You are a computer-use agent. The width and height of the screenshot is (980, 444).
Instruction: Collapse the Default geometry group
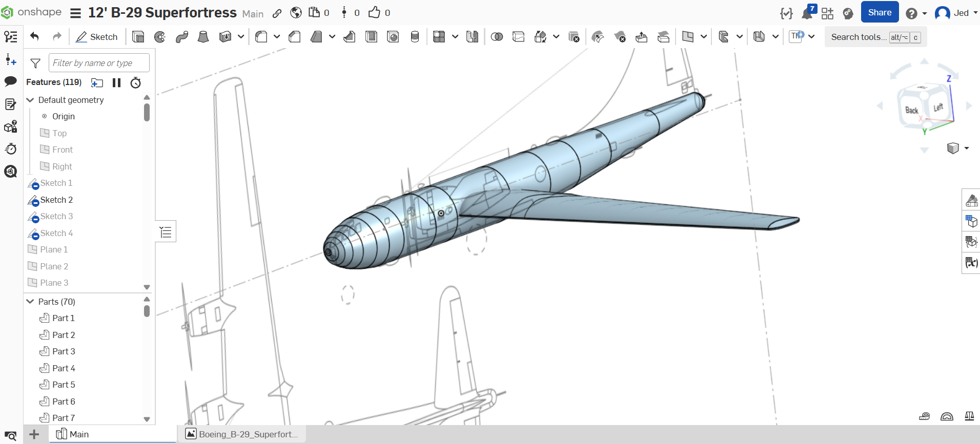[x=30, y=100]
